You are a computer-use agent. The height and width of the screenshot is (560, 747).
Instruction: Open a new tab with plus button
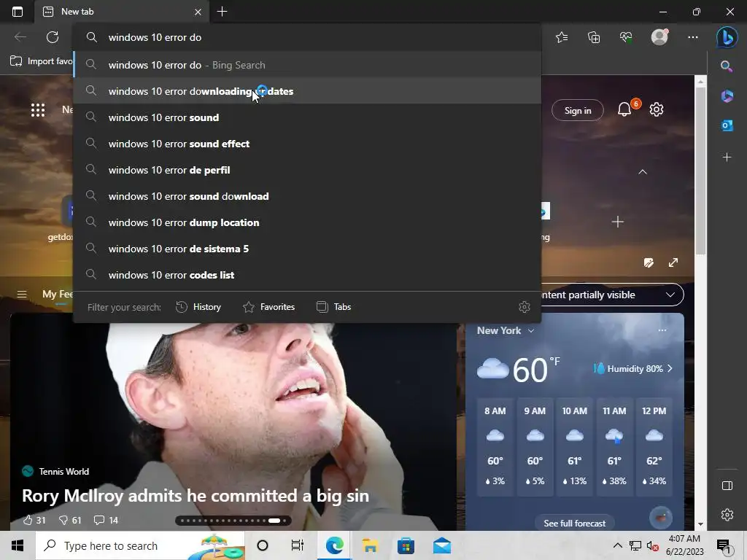point(222,12)
